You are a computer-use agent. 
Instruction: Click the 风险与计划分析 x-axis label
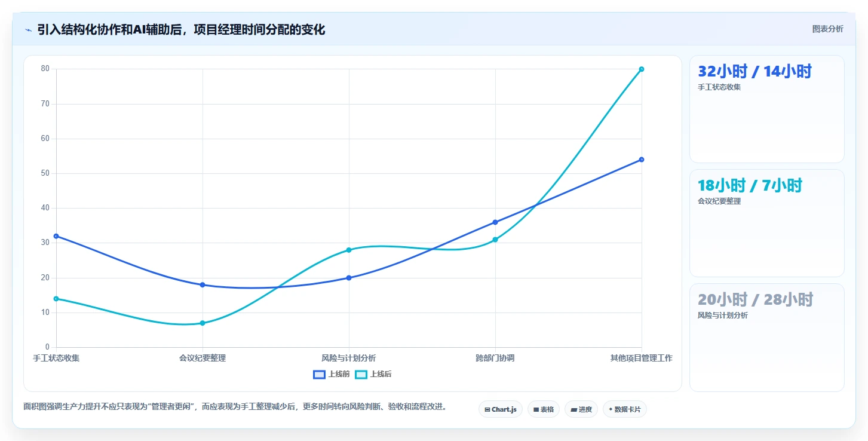point(349,358)
